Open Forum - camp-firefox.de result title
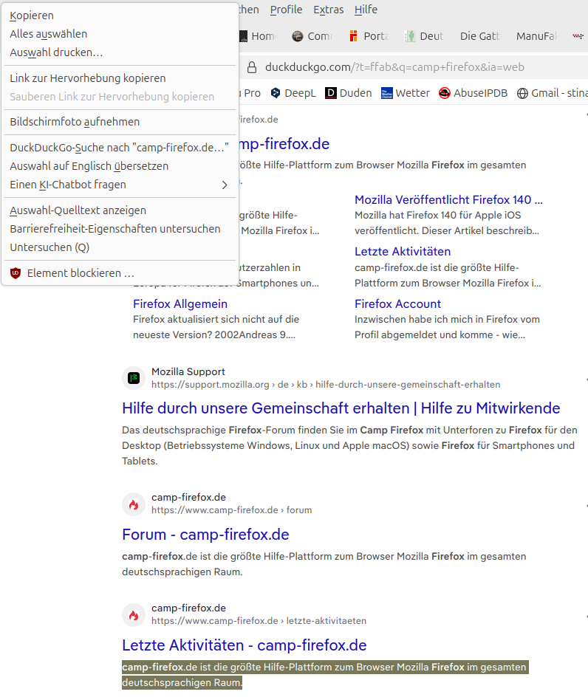 click(205, 535)
